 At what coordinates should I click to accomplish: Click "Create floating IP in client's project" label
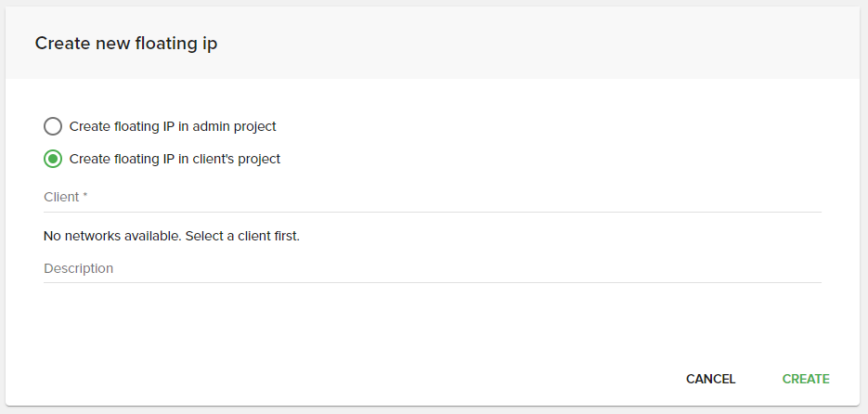tap(175, 159)
